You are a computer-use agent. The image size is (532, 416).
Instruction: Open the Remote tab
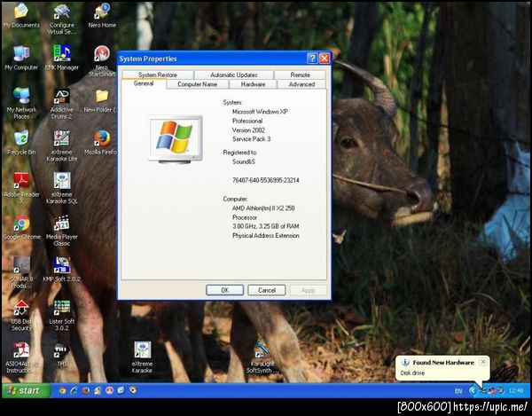click(301, 75)
